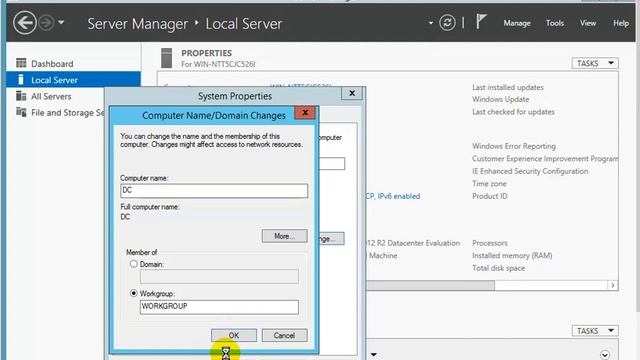Click Customer Experience Improvement Program label
Viewport: 640px width, 360px height.
coord(545,159)
